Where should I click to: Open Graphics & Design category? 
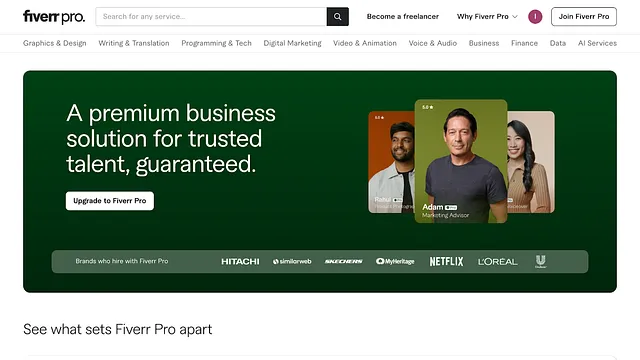pyautogui.click(x=55, y=43)
